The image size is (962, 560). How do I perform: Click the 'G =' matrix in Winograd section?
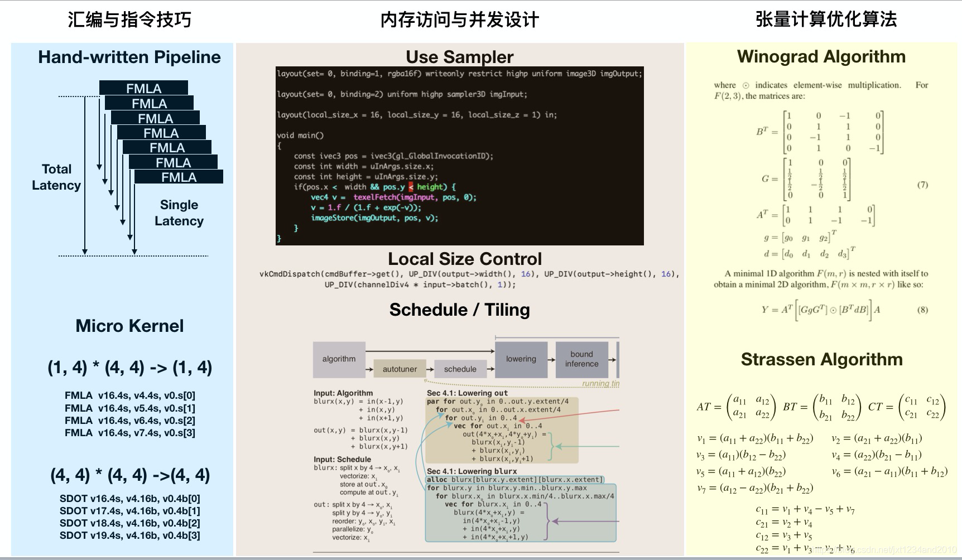click(x=806, y=179)
